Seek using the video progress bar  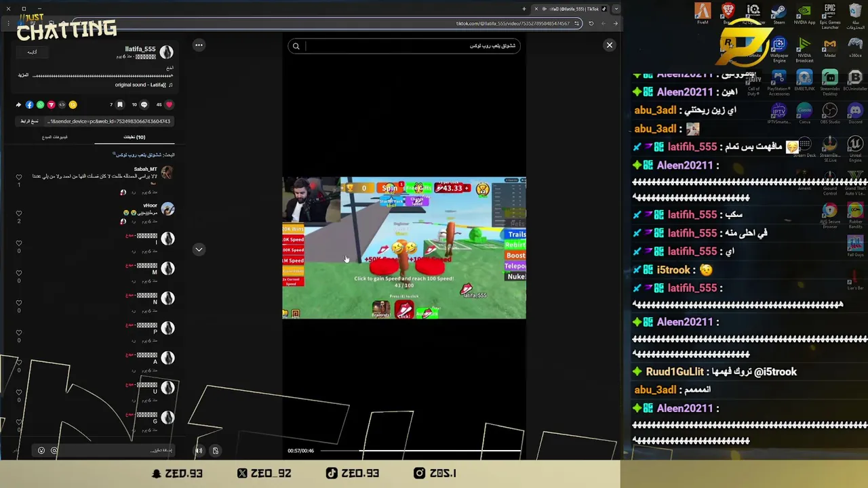420,451
